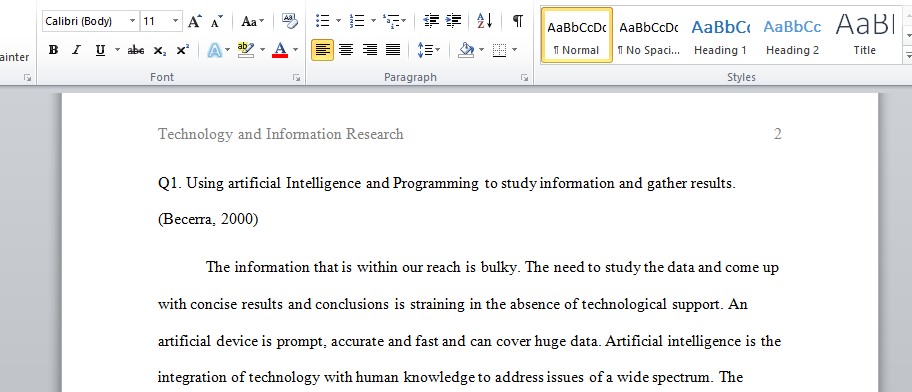Expand bullets library dropdown arrow
The width and height of the screenshot is (912, 392).
click(339, 22)
